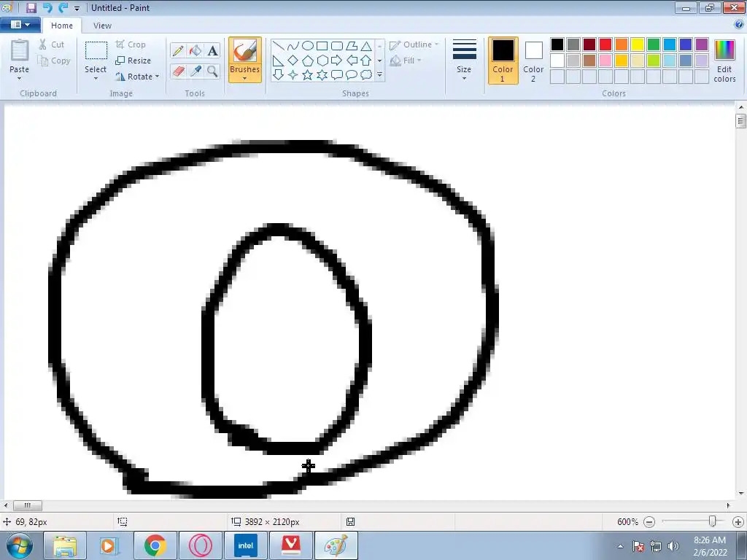The image size is (747, 560).
Task: Select the Text tool
Action: coord(212,50)
